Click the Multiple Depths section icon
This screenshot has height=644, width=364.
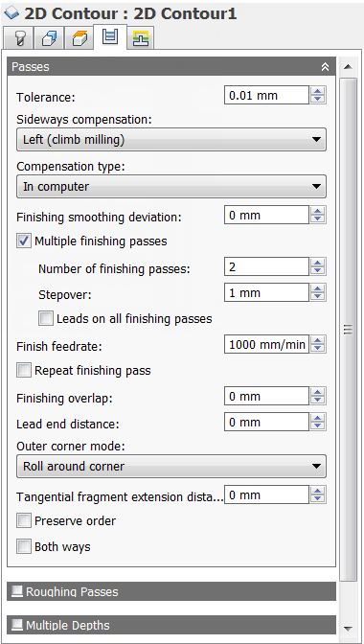[17, 625]
